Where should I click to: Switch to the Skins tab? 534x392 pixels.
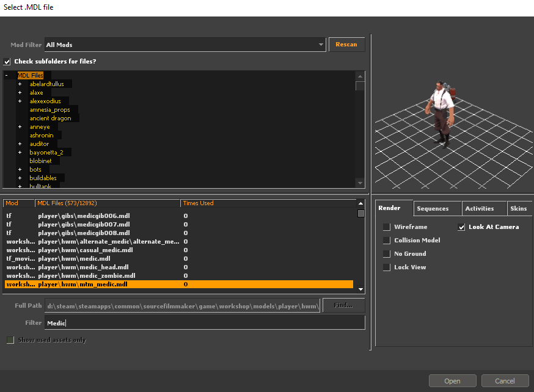coord(520,209)
